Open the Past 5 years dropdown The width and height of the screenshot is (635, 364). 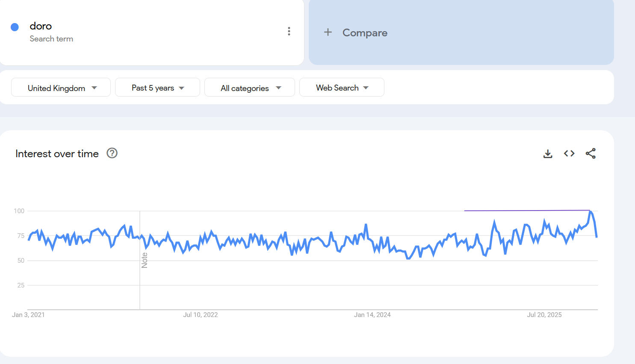157,88
